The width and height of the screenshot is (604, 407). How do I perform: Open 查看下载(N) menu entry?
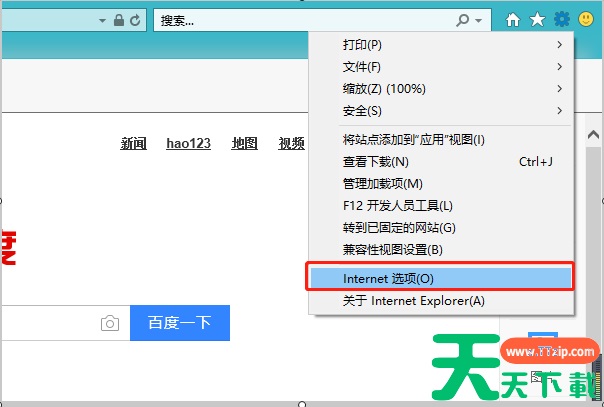(x=441, y=162)
